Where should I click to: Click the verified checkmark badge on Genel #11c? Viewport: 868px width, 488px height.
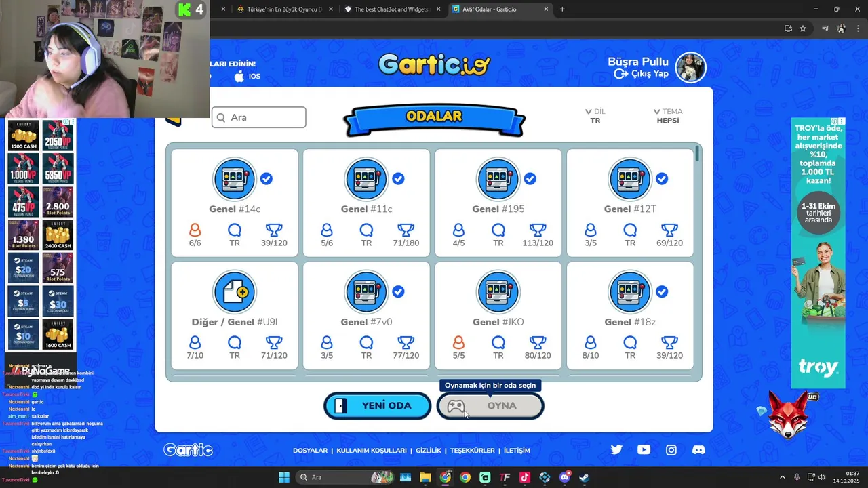[x=398, y=178]
